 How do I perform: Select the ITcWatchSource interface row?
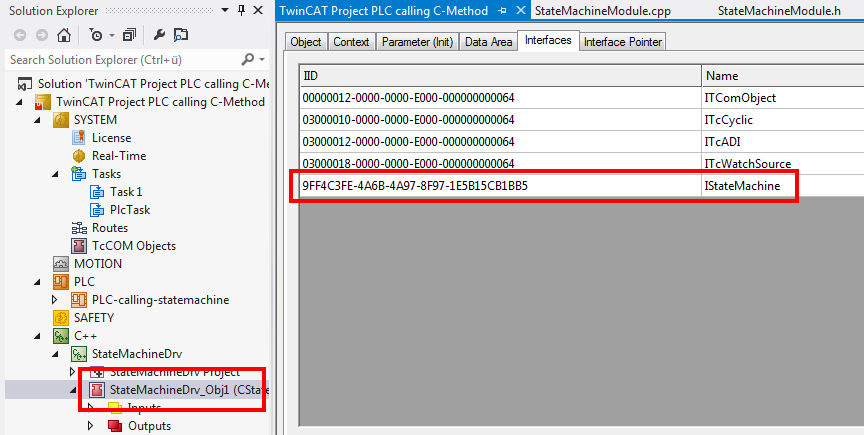(582, 163)
